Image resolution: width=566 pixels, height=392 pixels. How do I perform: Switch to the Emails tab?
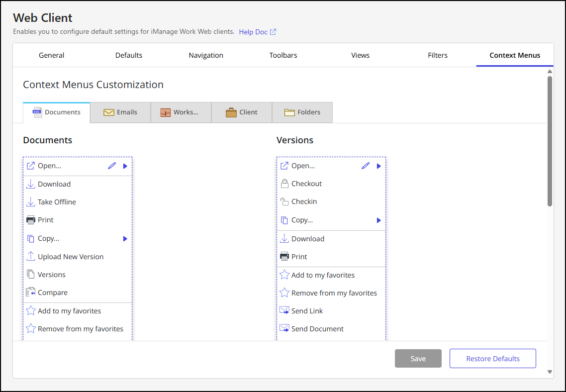[x=120, y=112]
